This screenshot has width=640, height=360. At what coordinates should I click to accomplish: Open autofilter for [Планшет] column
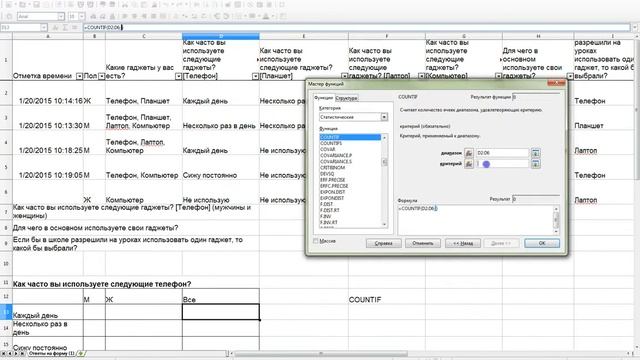coord(344,76)
